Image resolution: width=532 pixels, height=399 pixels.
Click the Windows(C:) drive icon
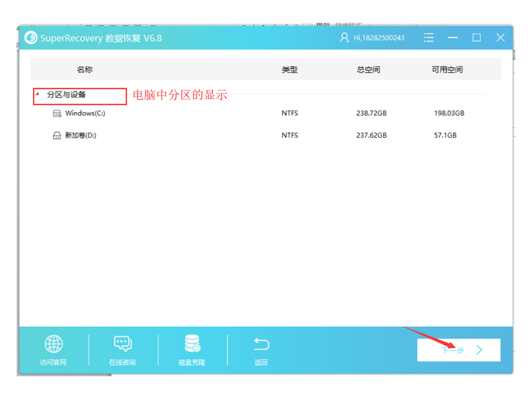point(57,113)
